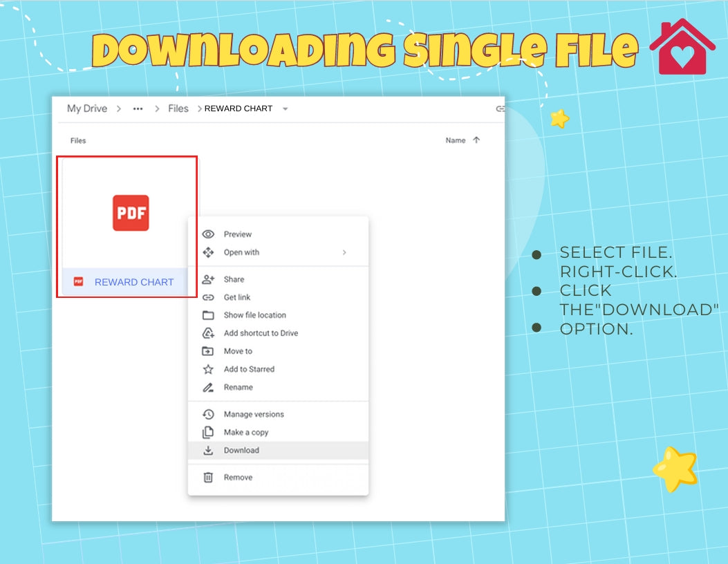Open the REWARD CHART folder dropdown arrow
Viewport: 728px width, 564px height.
pyautogui.click(x=286, y=109)
